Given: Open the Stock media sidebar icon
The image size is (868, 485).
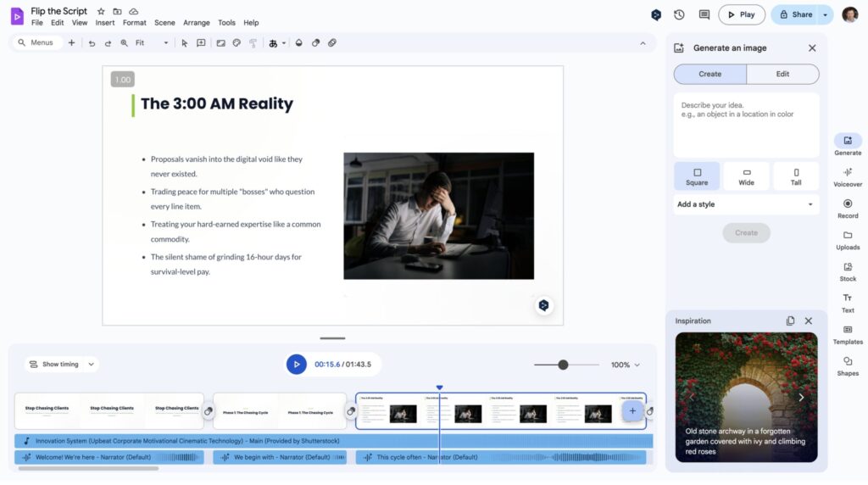Looking at the screenshot, I should tap(848, 270).
